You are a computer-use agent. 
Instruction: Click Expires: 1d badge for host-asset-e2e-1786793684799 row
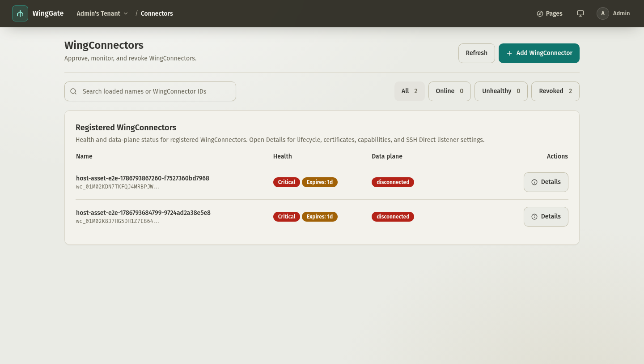[x=320, y=217]
